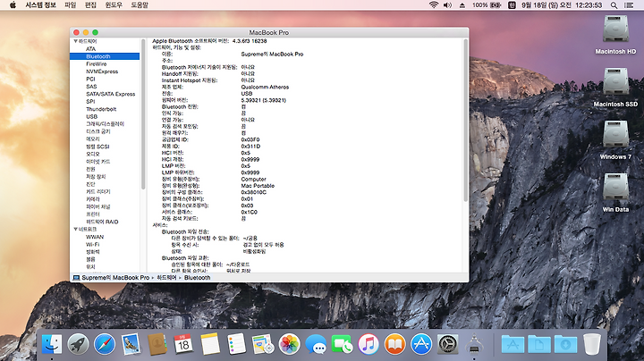This screenshot has height=361, width=644.
Task: Open iBooks orange icon in Dock
Action: tap(394, 344)
